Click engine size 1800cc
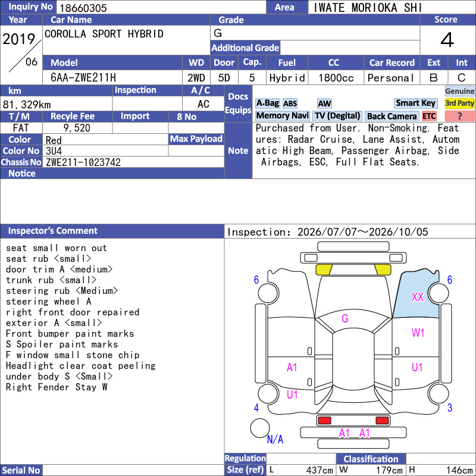Screen dimensions: 476x476 (336, 78)
